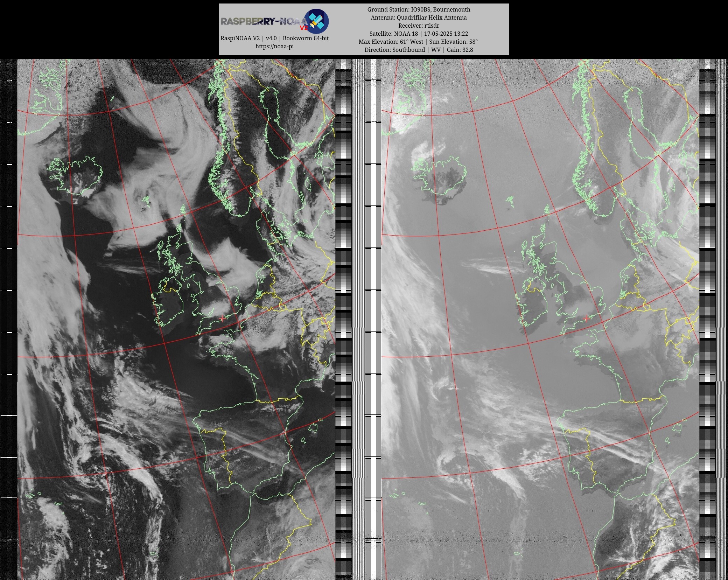
Task: Select the 'Direction: Southbound | WV | Gain: 32.8' line
Action: pyautogui.click(x=419, y=50)
